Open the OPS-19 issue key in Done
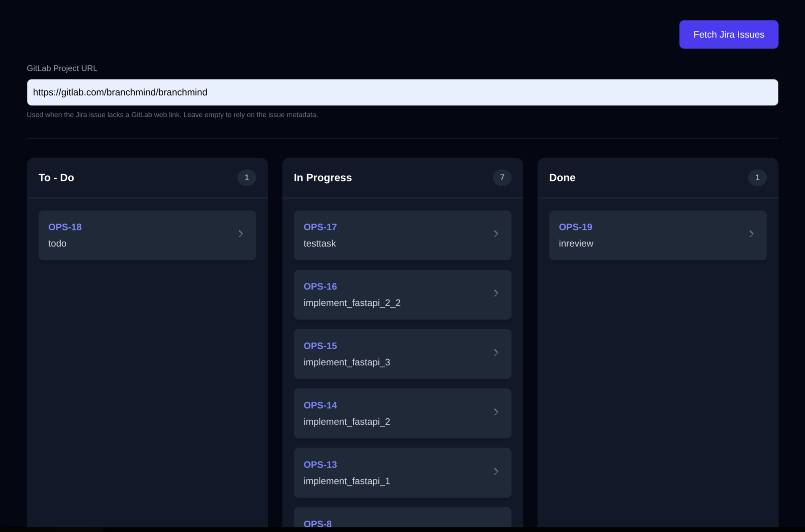 575,227
